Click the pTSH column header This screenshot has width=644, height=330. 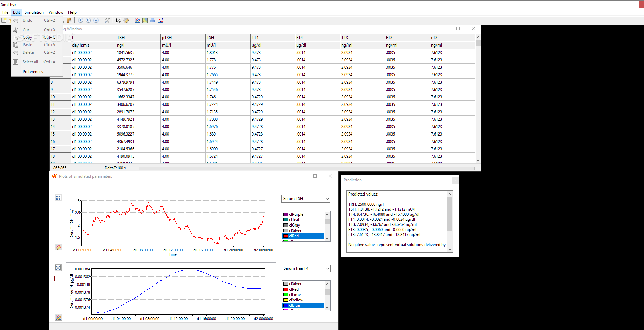click(x=183, y=38)
